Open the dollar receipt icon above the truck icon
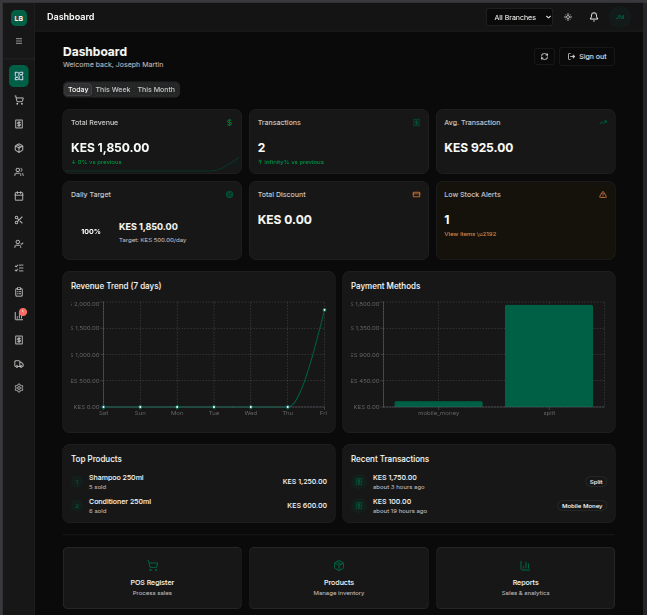 click(19, 340)
